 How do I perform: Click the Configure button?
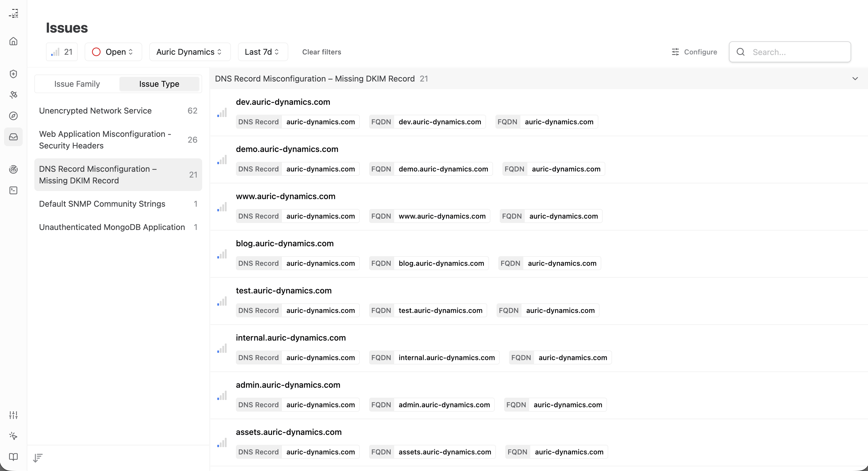[694, 52]
